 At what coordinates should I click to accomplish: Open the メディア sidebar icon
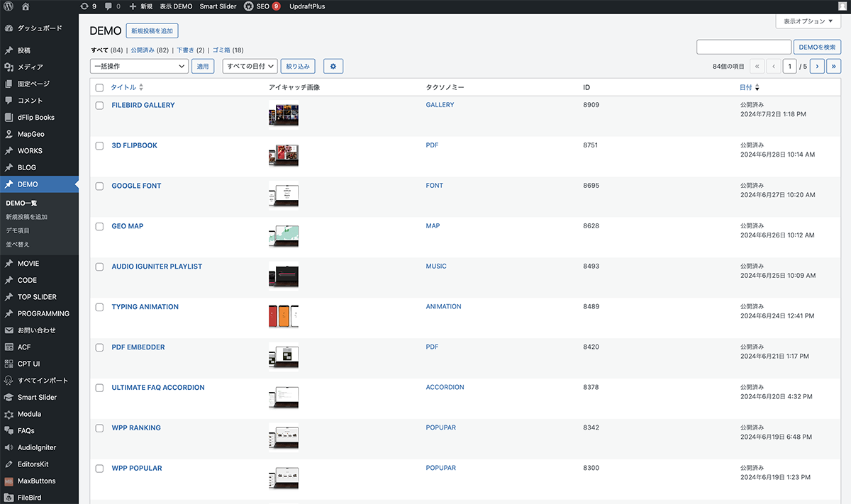(x=9, y=67)
